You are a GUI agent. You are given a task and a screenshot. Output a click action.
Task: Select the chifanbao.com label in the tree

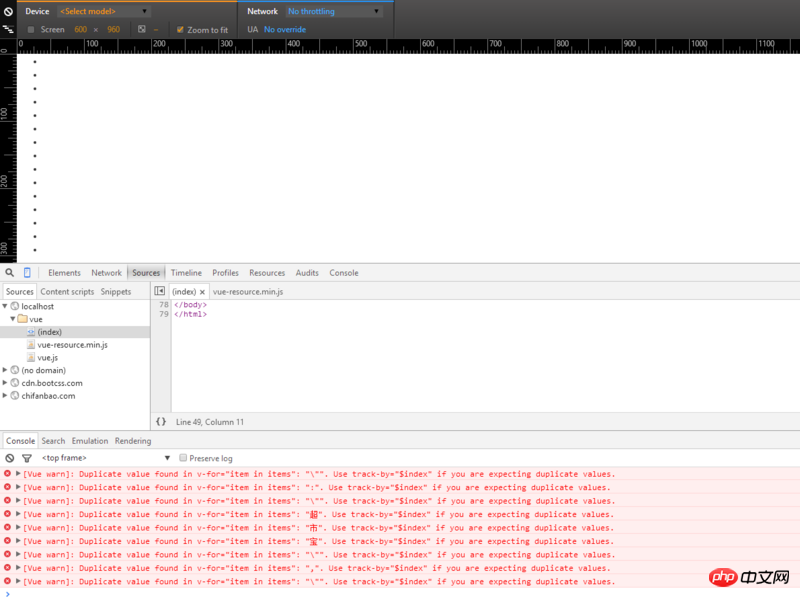click(48, 395)
